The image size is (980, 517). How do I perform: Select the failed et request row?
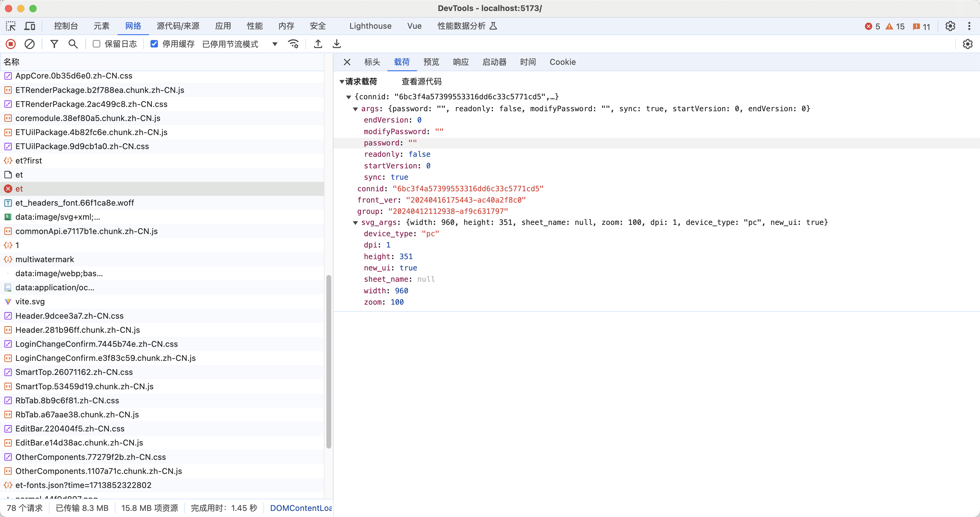[x=162, y=189]
